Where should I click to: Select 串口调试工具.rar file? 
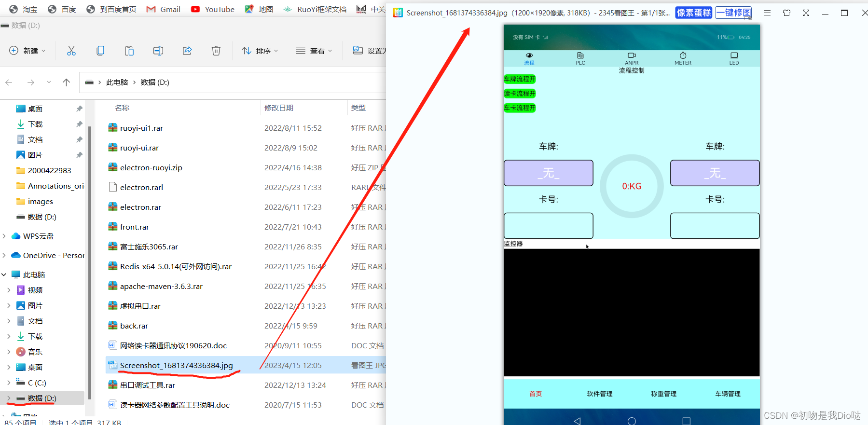coord(147,385)
